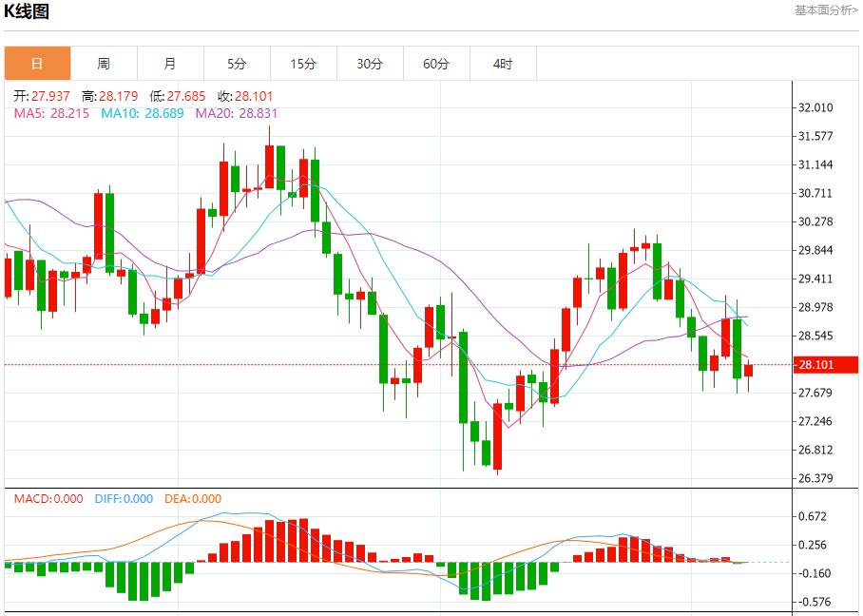Switch to the 周 weekly tab

104,64
